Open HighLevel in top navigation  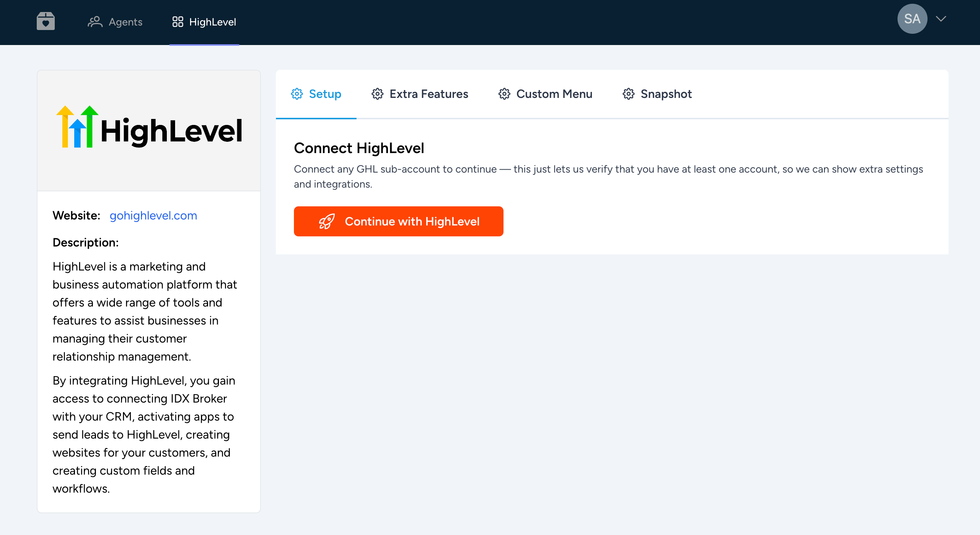[x=212, y=22]
